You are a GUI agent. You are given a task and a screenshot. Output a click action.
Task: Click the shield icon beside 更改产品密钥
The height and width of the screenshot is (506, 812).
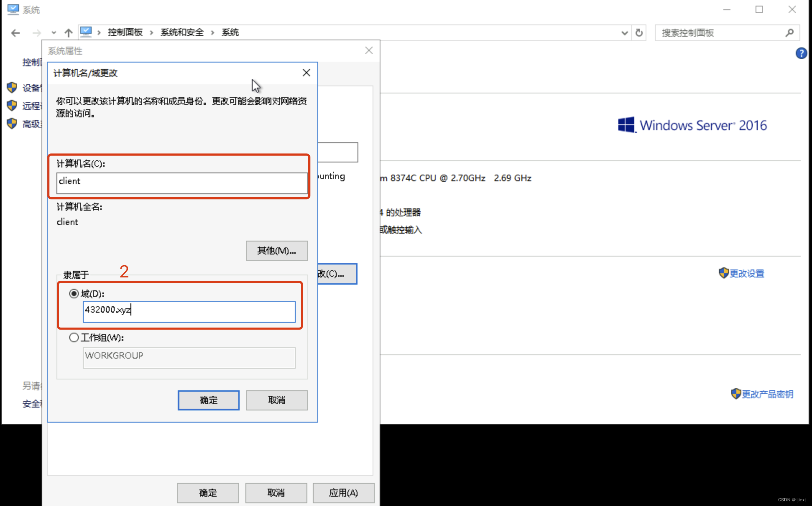pyautogui.click(x=735, y=394)
